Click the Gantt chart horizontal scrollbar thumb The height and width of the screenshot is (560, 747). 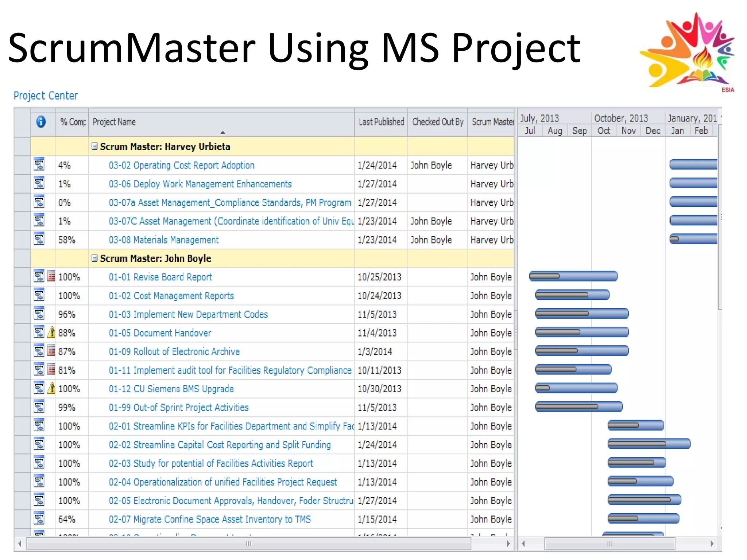point(609,544)
